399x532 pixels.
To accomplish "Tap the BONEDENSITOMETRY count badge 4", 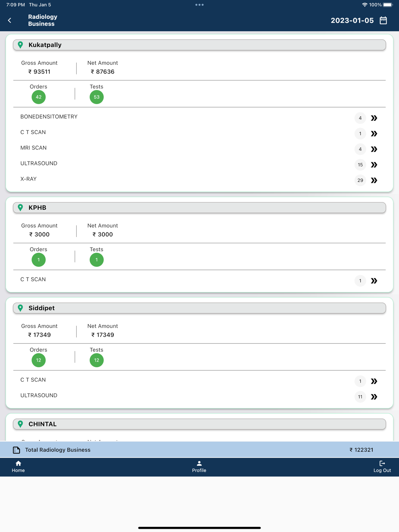I will pyautogui.click(x=360, y=118).
